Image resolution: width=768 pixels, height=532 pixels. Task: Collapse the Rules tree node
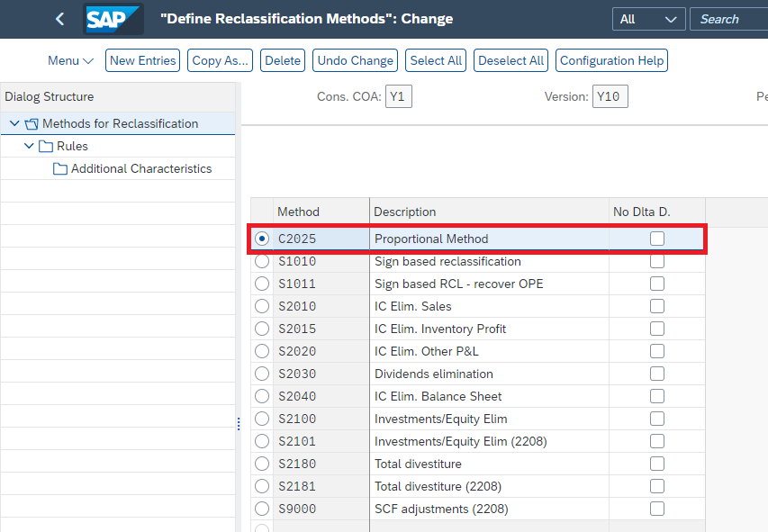[x=29, y=146]
